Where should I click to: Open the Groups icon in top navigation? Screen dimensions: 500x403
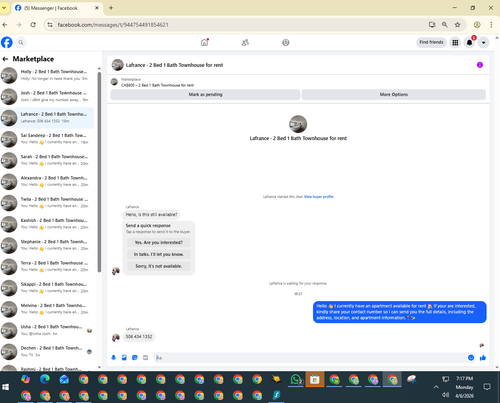coord(286,42)
